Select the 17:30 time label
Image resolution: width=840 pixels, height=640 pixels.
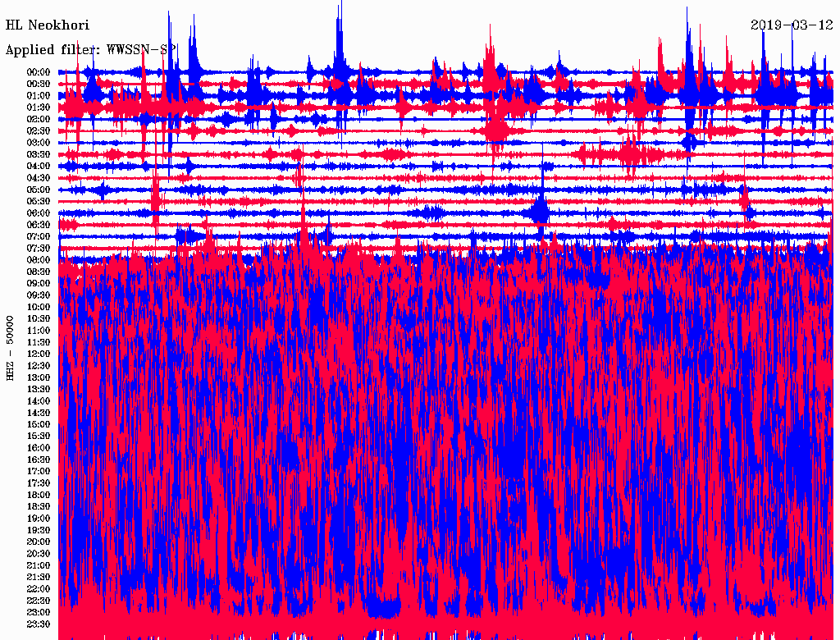[39, 483]
